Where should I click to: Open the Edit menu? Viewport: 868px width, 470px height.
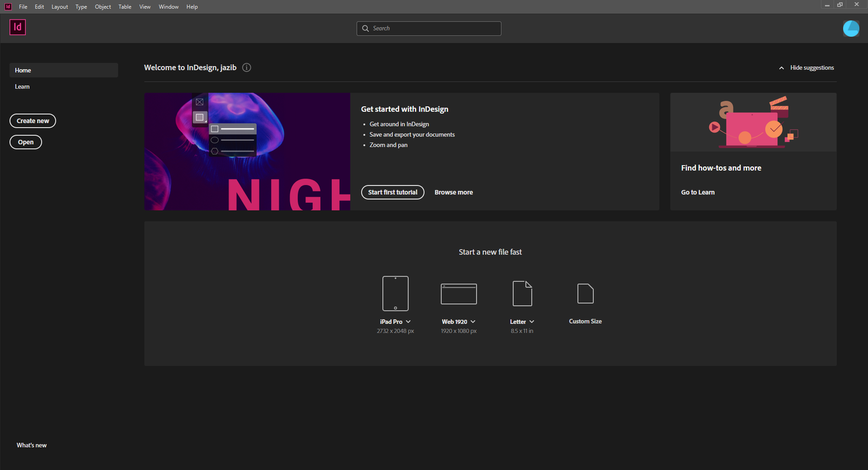(40, 7)
